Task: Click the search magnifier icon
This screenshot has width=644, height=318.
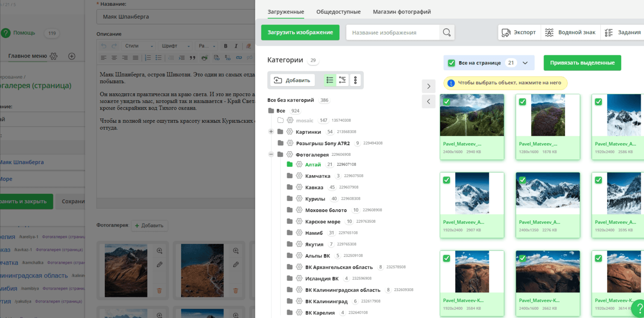Action: pos(446,33)
